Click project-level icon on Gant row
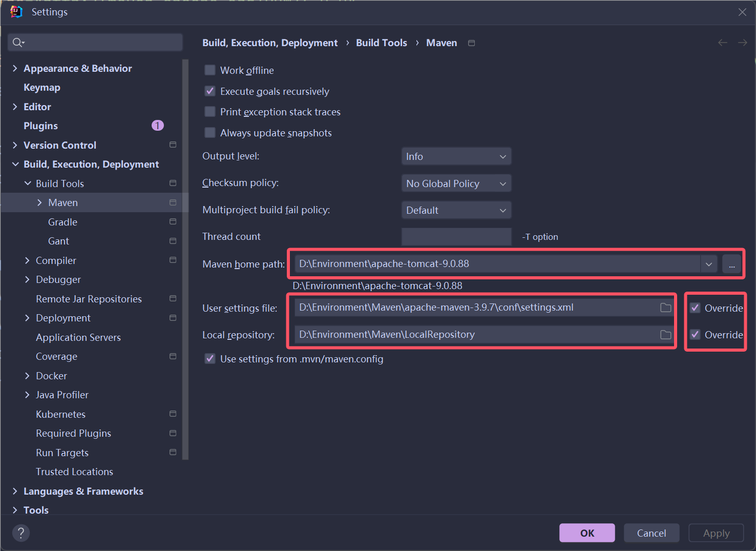 [173, 241]
